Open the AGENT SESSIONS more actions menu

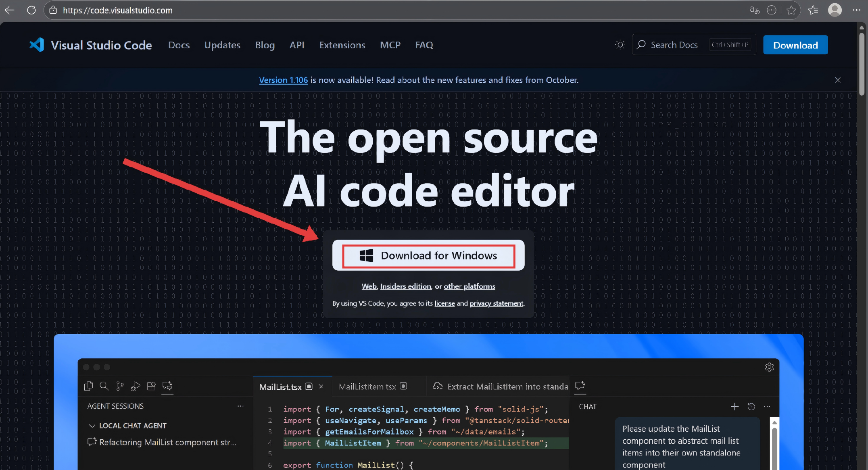(240, 406)
